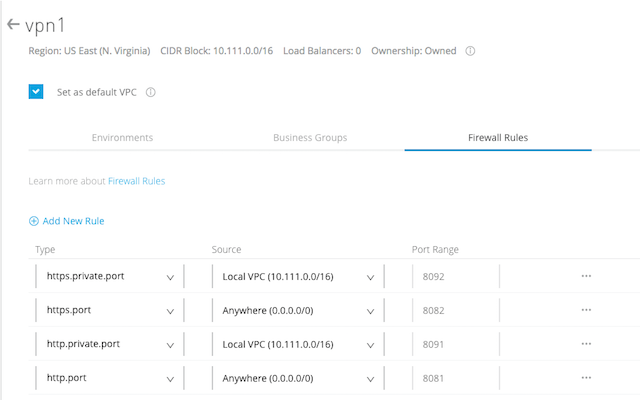Open more options for the http.private.port rule
This screenshot has height=400, width=640.
(x=586, y=344)
